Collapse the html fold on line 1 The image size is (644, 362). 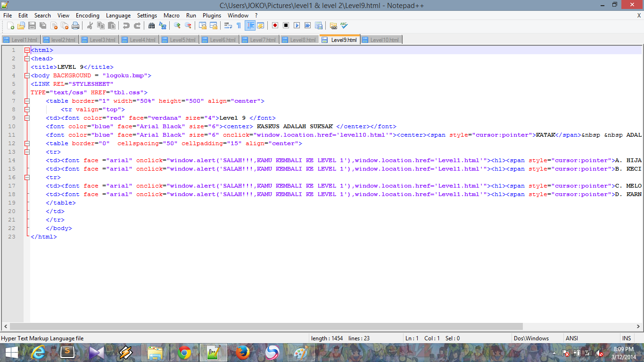point(27,50)
